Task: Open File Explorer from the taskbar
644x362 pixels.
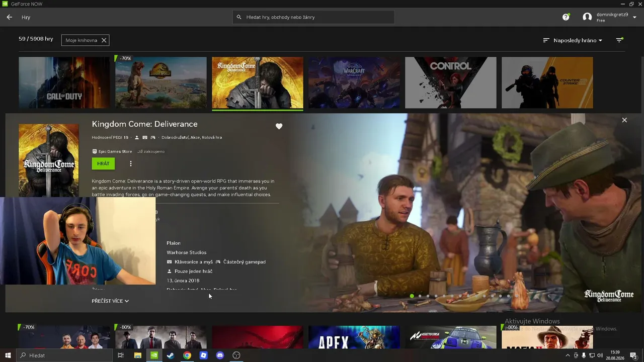Action: point(137,355)
